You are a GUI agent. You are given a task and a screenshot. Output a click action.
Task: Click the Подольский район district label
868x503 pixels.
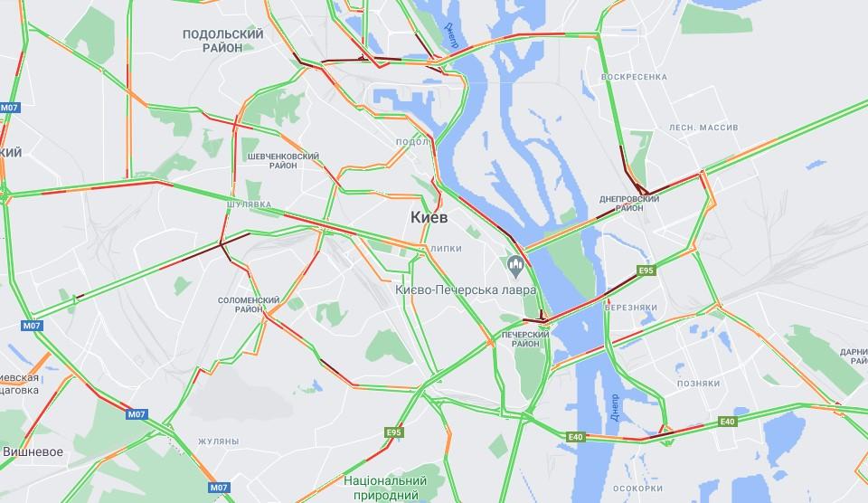[x=222, y=41]
